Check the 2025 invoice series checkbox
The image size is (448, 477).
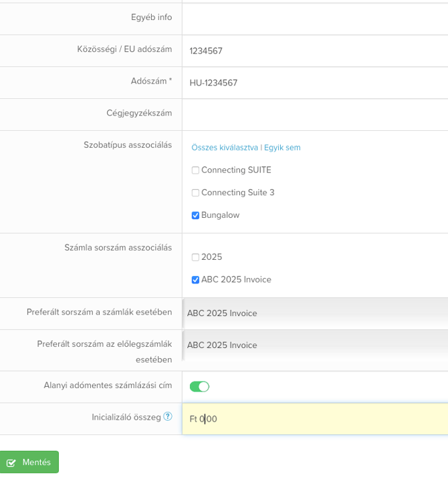click(195, 257)
